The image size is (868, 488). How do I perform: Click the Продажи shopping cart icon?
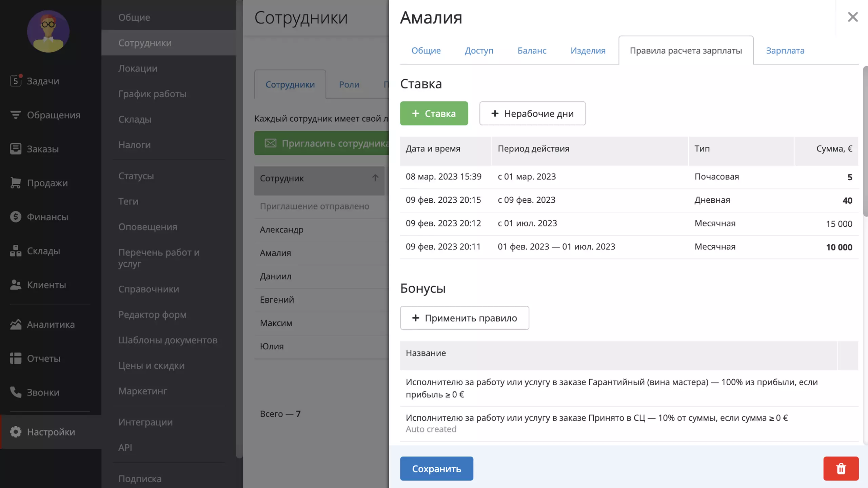click(x=16, y=183)
